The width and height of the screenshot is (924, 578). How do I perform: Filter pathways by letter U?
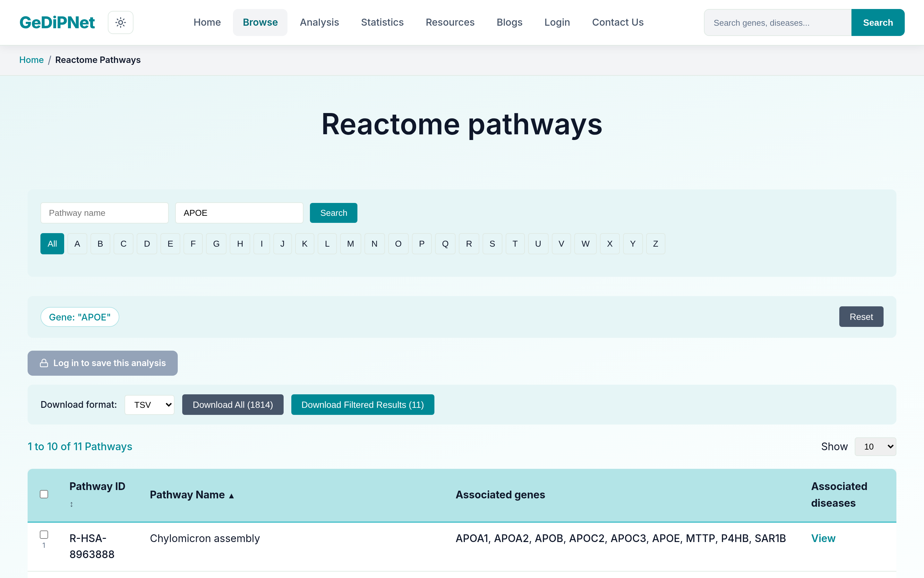538,244
